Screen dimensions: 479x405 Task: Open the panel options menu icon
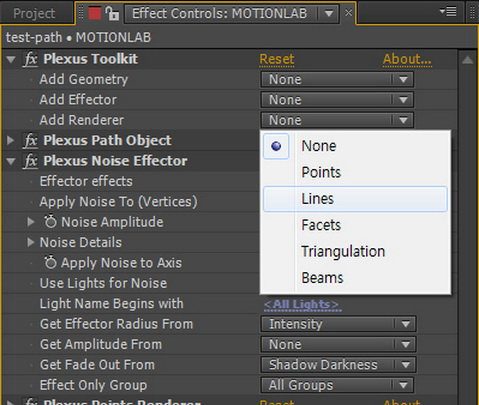(x=448, y=12)
